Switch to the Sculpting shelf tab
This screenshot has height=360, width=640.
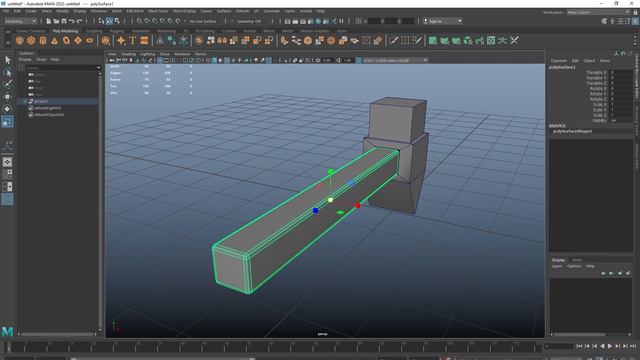tap(94, 31)
